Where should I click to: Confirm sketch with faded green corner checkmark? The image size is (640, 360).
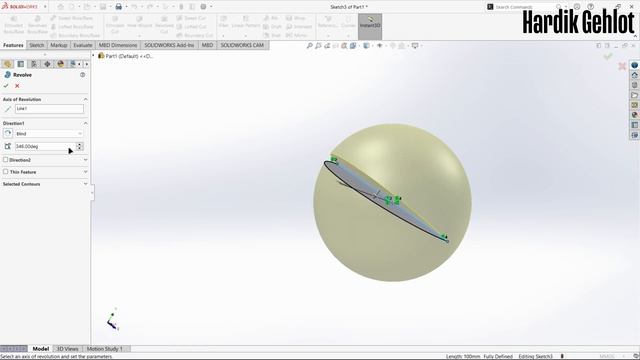pyautogui.click(x=608, y=57)
